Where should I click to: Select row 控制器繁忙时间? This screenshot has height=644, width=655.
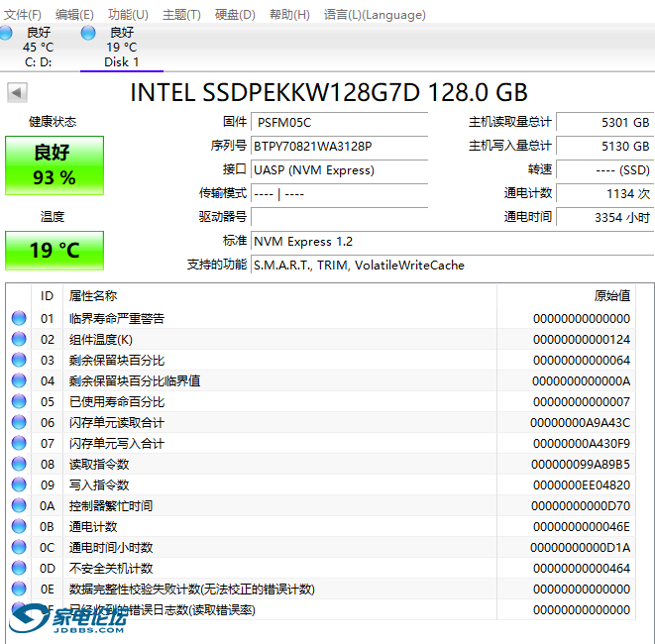[321, 506]
